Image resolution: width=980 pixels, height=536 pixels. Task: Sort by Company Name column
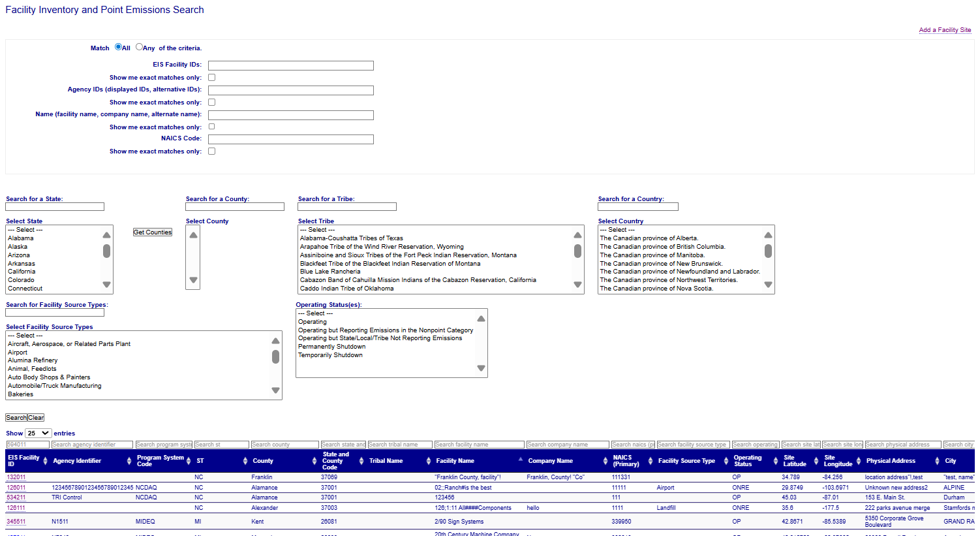568,461
